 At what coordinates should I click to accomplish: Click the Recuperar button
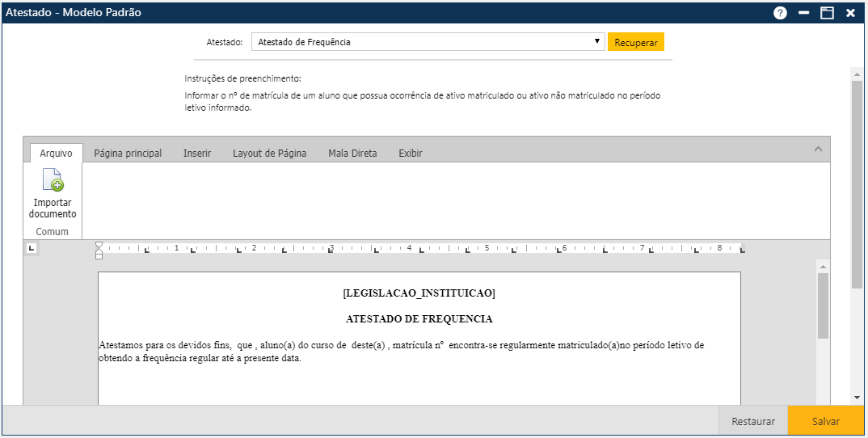(x=635, y=42)
